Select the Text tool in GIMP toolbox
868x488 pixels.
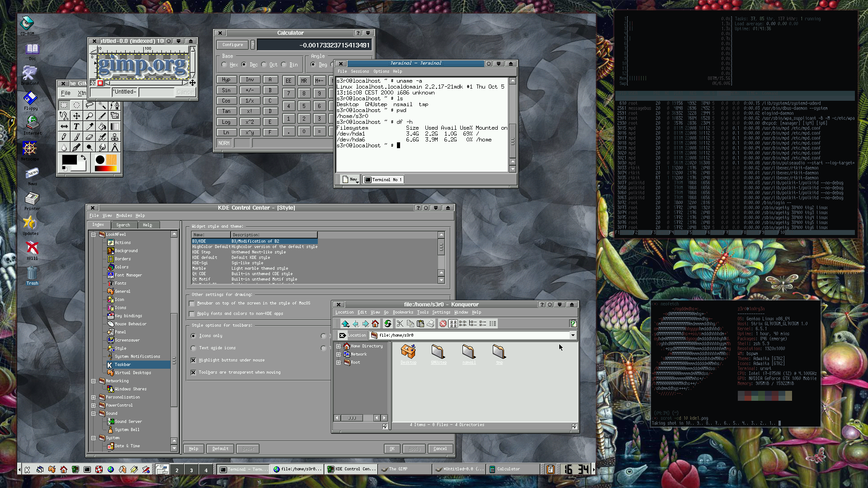pyautogui.click(x=76, y=127)
